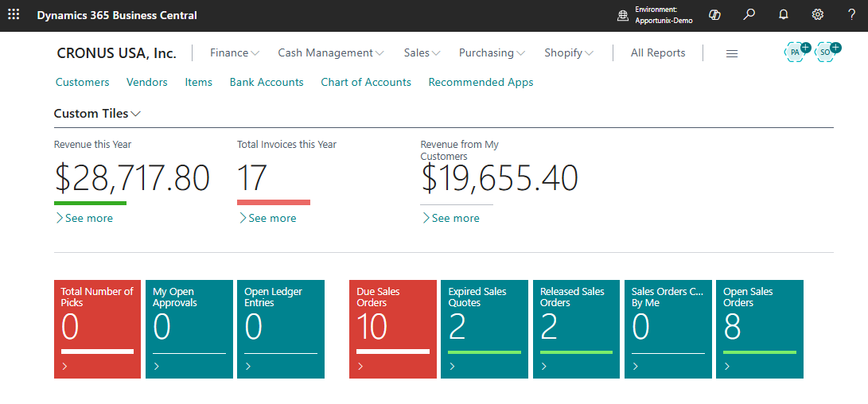The height and width of the screenshot is (404, 868).
Task: Open the Chart of Accounts link
Action: coord(366,82)
